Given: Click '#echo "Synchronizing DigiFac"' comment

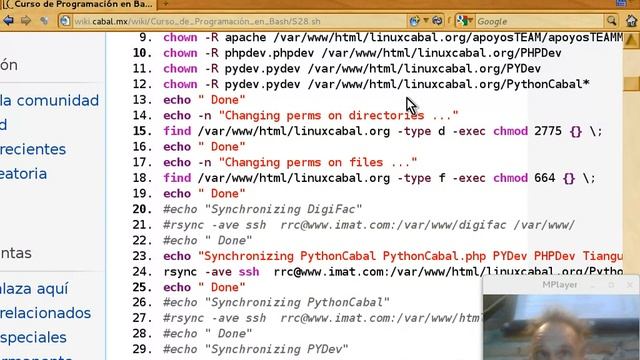Looking at the screenshot, I should (262, 209).
